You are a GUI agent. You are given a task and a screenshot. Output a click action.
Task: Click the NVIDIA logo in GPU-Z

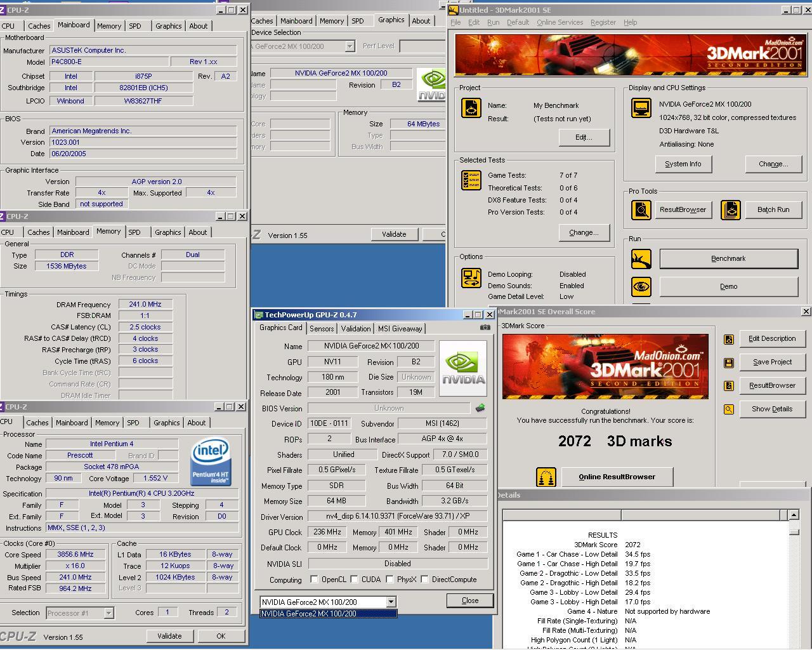coord(463,368)
